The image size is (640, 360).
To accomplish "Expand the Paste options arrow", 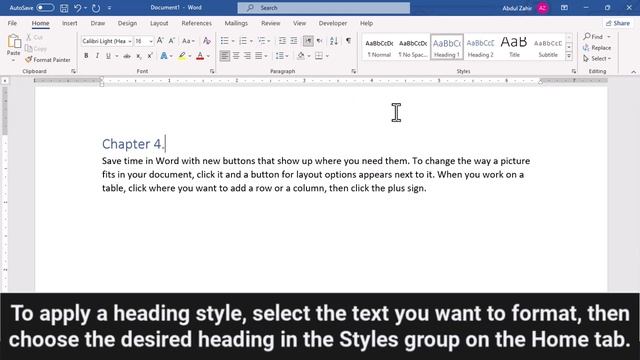I will 13,60.
